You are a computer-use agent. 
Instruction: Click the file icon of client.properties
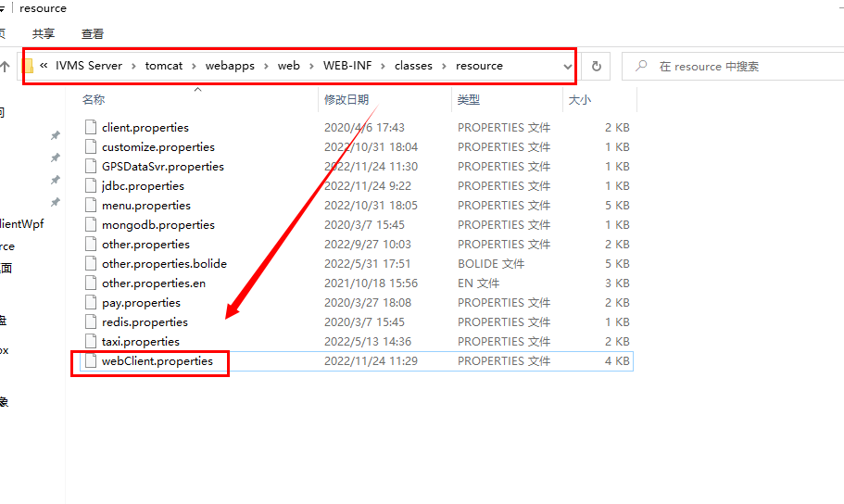click(91, 127)
